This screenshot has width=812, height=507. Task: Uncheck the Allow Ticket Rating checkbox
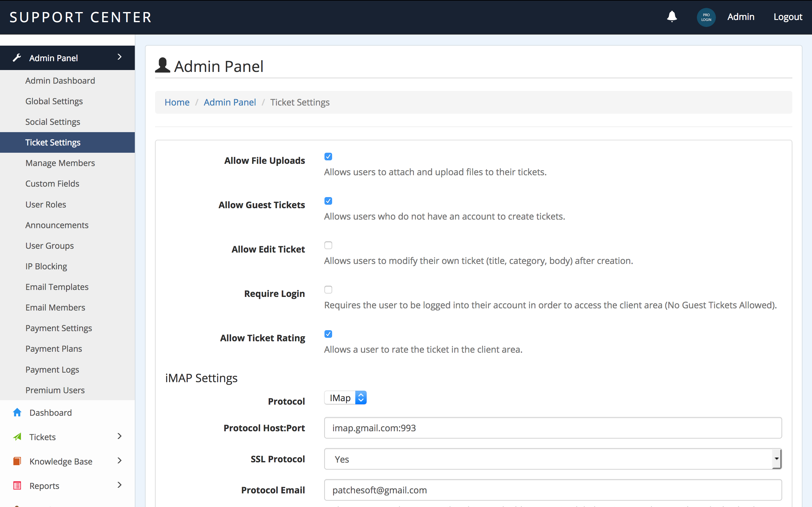tap(328, 334)
